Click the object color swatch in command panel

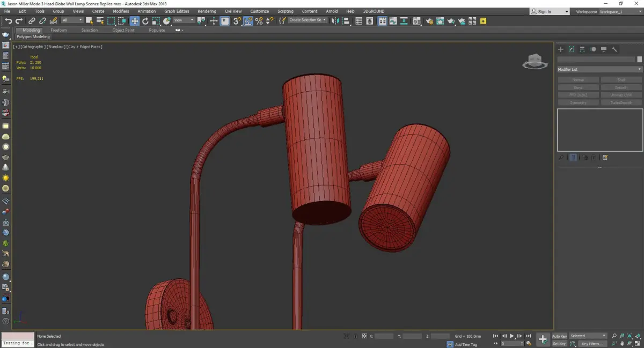click(639, 60)
